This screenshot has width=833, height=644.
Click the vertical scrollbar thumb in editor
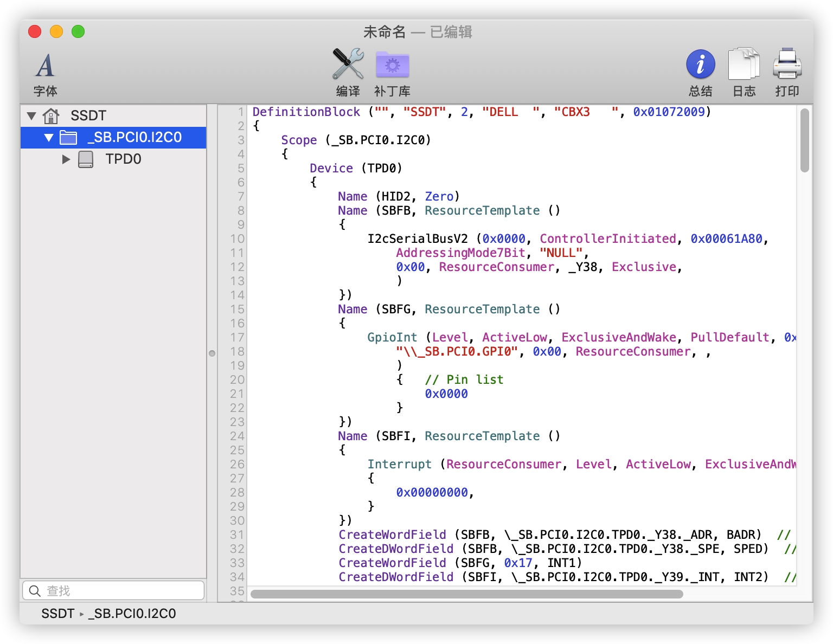pos(805,141)
